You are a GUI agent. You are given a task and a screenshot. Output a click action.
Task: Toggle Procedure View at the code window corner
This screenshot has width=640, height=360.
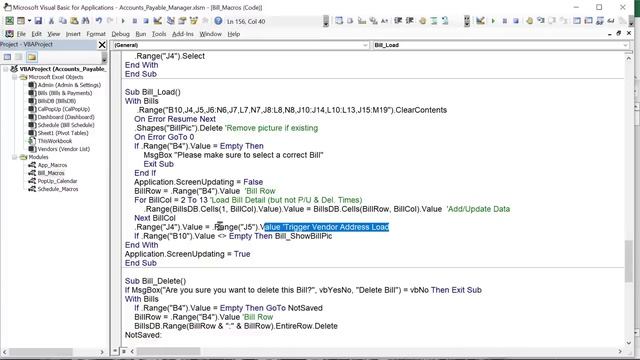(116, 351)
